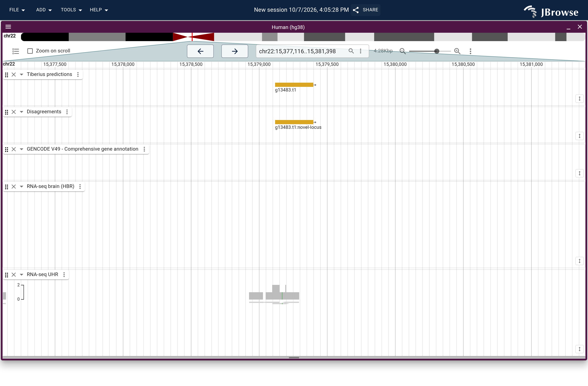The height and width of the screenshot is (386, 588).
Task: Open the HELP menu
Action: [99, 10]
